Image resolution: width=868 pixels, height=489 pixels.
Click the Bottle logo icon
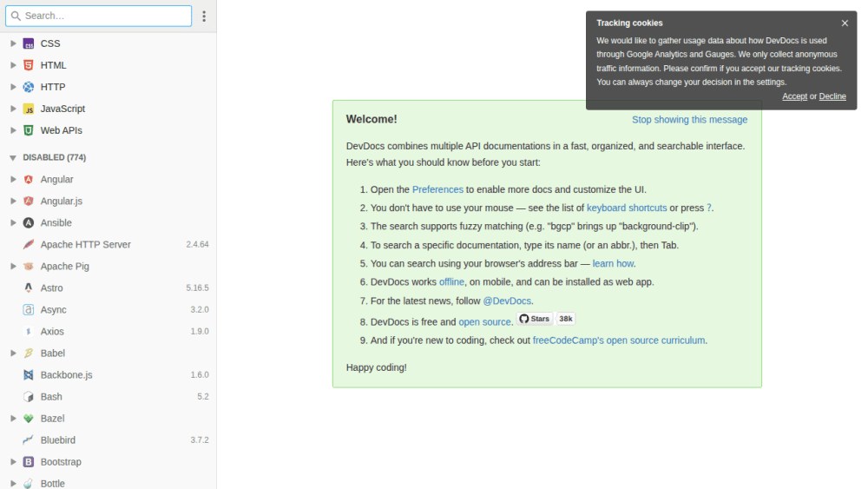click(x=29, y=484)
